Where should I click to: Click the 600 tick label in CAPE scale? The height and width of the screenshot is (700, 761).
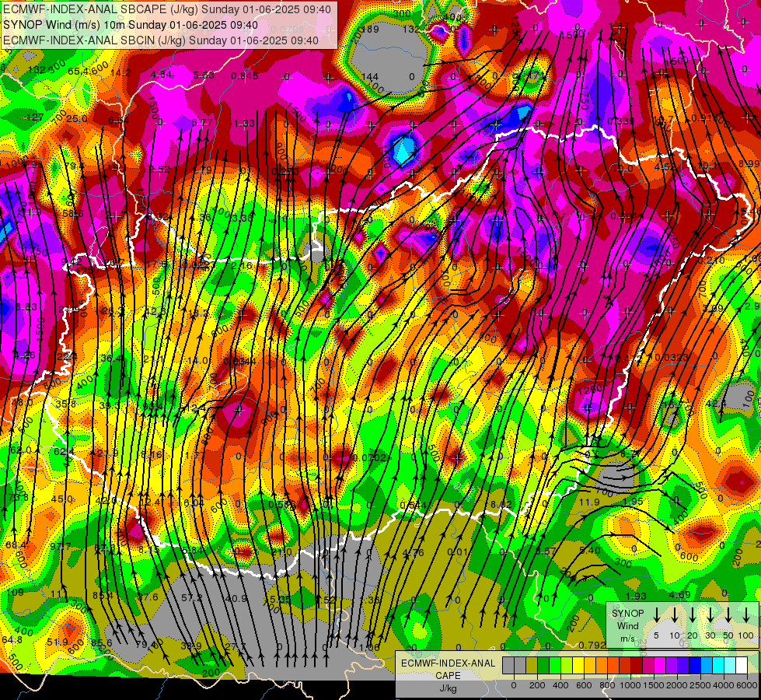pos(584,685)
